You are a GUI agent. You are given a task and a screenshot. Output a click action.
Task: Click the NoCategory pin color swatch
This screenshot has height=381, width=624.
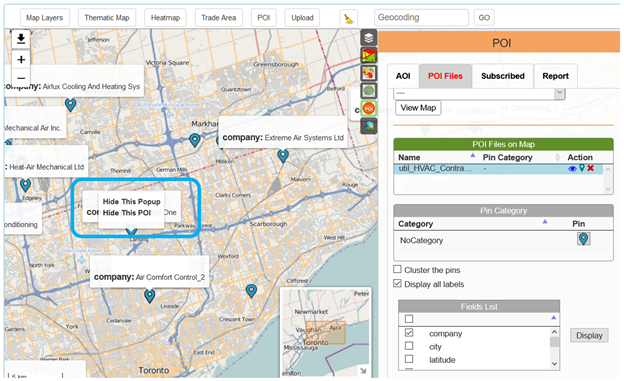click(x=583, y=239)
